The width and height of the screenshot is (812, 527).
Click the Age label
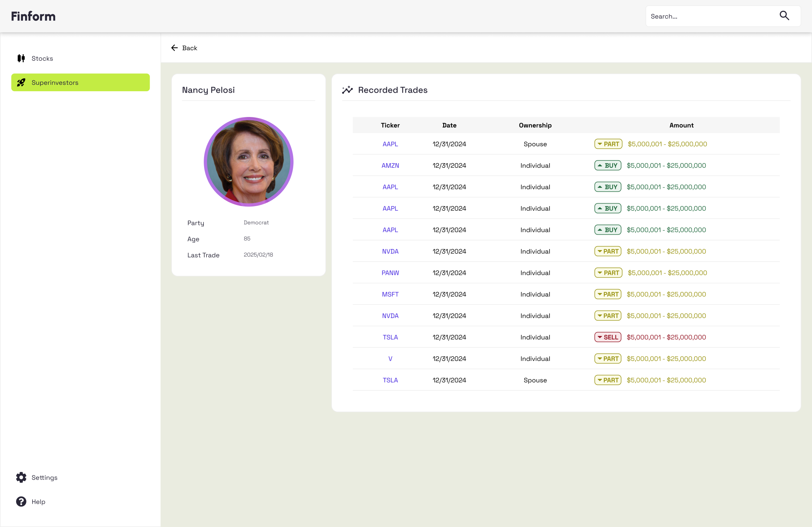click(193, 239)
